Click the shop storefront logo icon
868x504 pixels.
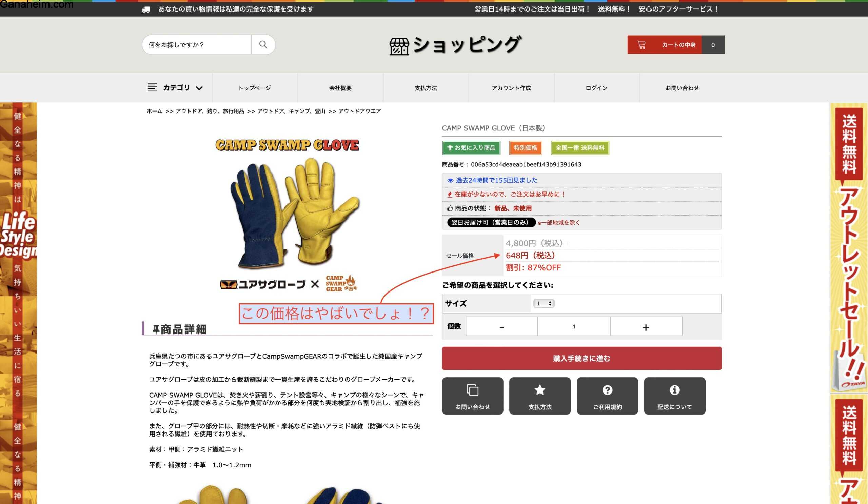click(x=399, y=46)
